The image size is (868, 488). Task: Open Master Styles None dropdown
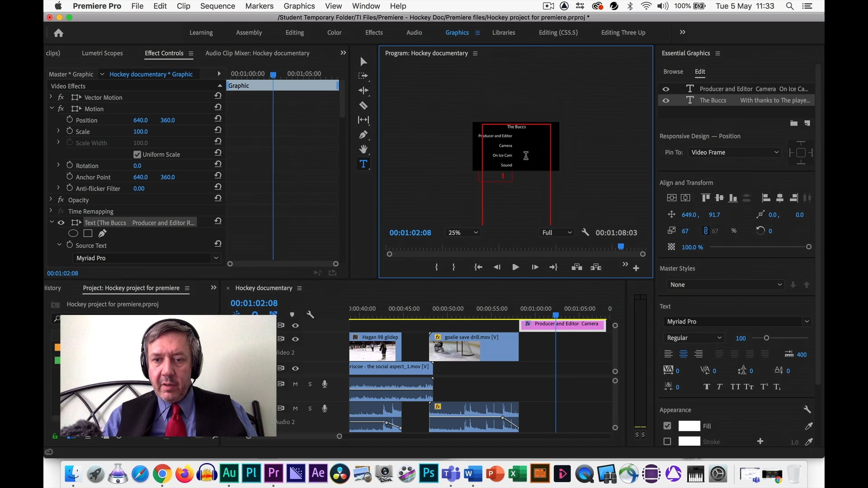pos(725,284)
